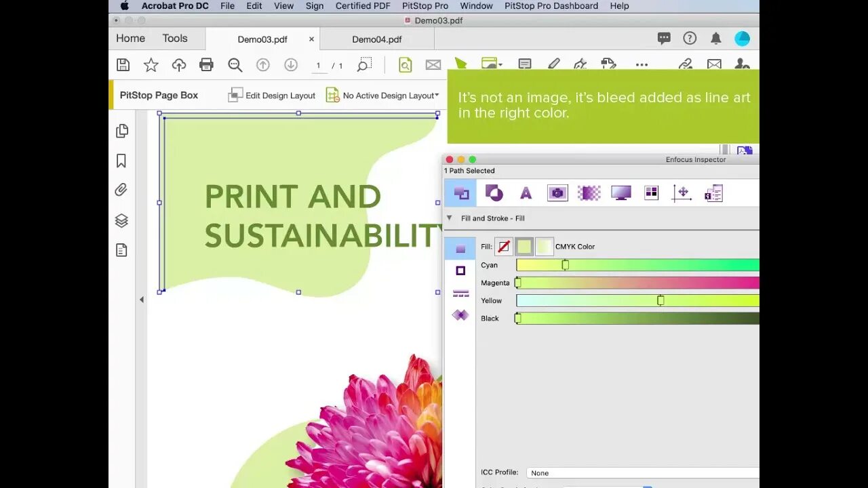Go to the next page arrow

point(291,65)
